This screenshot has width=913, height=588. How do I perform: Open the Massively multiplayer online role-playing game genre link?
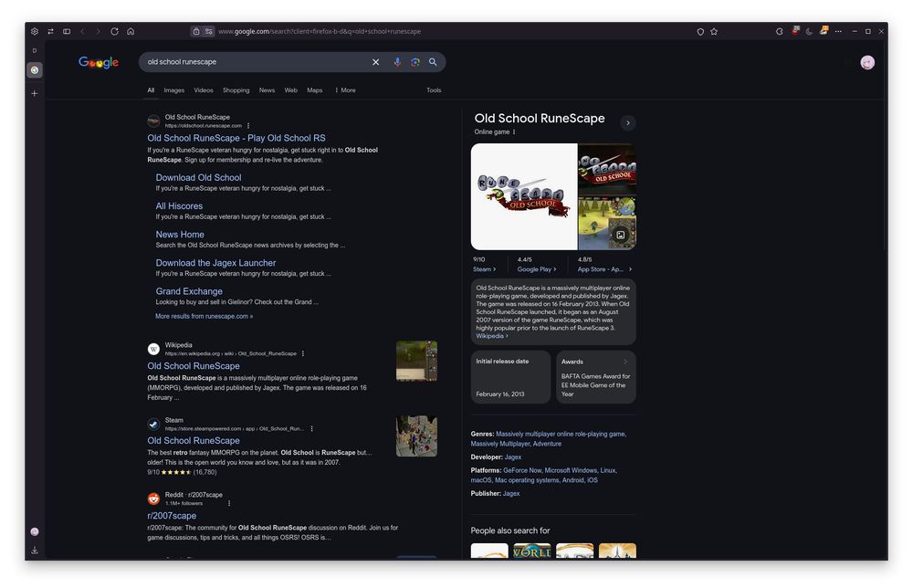pyautogui.click(x=561, y=434)
